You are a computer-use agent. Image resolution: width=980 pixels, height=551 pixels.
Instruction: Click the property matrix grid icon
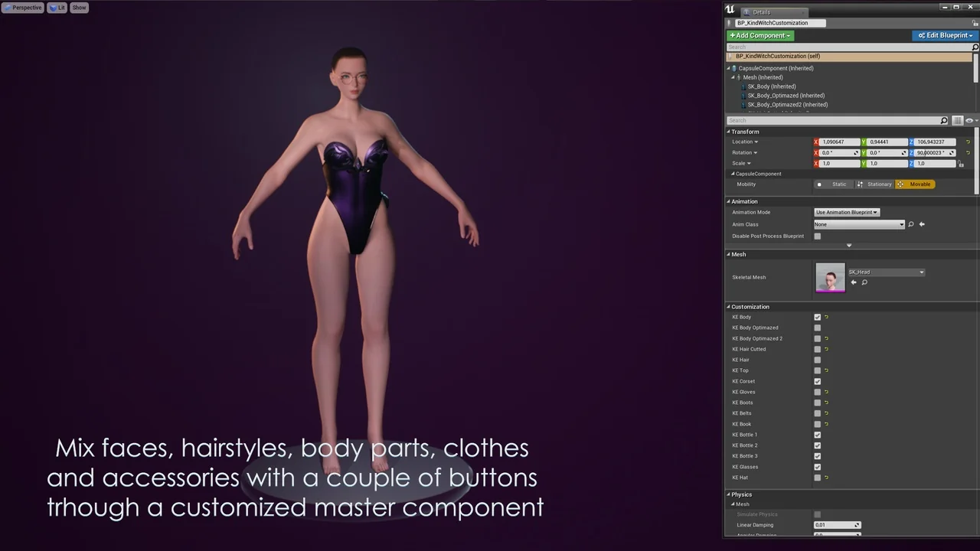pos(957,121)
